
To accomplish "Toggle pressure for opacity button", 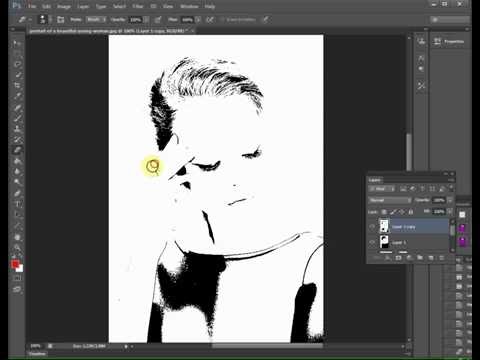I will [157, 20].
